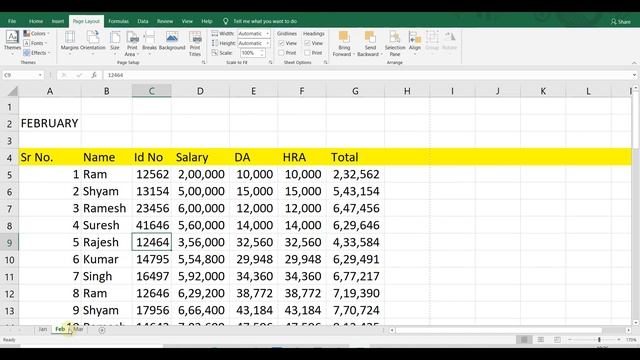Open Print Titles settings
Image resolution: width=640 pixels, height=360 pixels.
point(195,43)
